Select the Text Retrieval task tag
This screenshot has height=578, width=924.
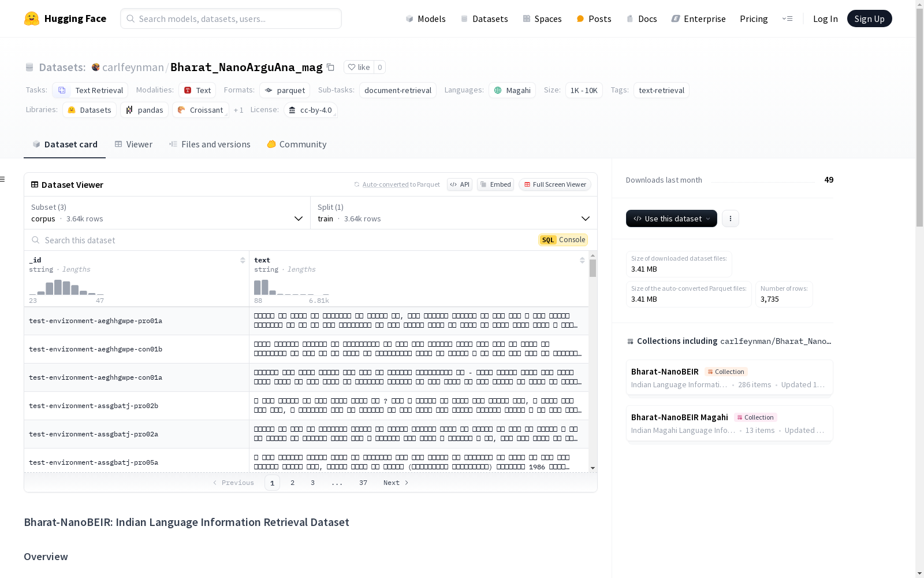click(90, 90)
